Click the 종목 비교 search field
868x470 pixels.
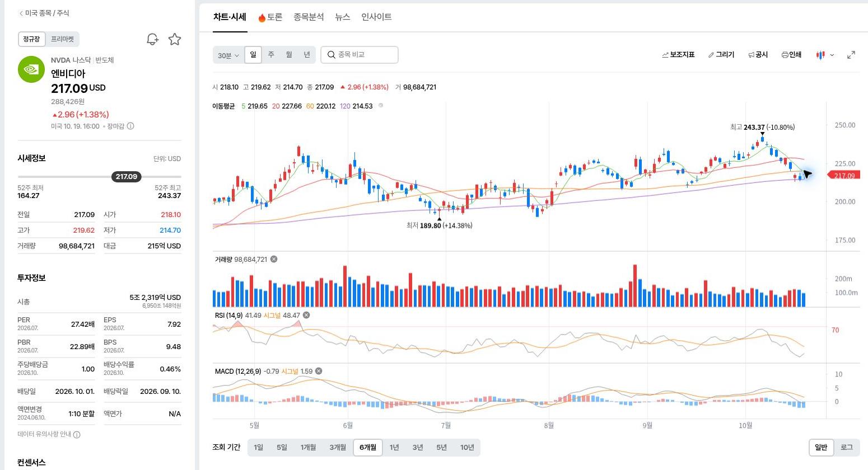point(360,55)
